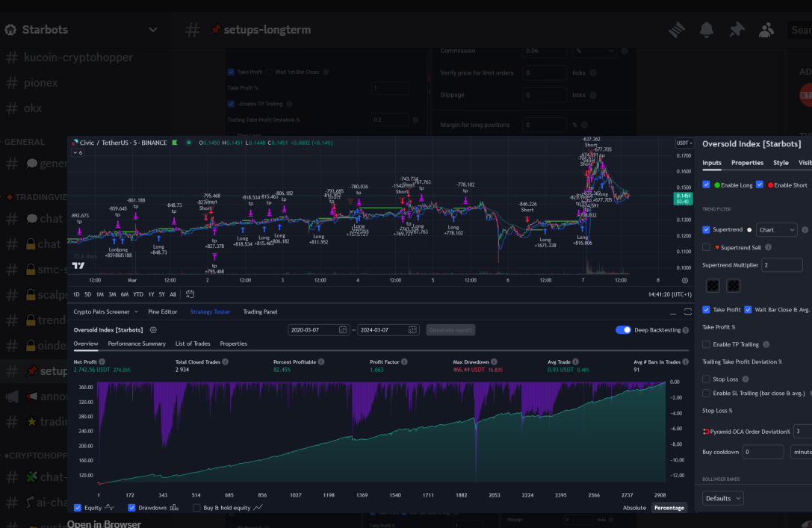Click chart settings gear on time axis

[x=684, y=281]
